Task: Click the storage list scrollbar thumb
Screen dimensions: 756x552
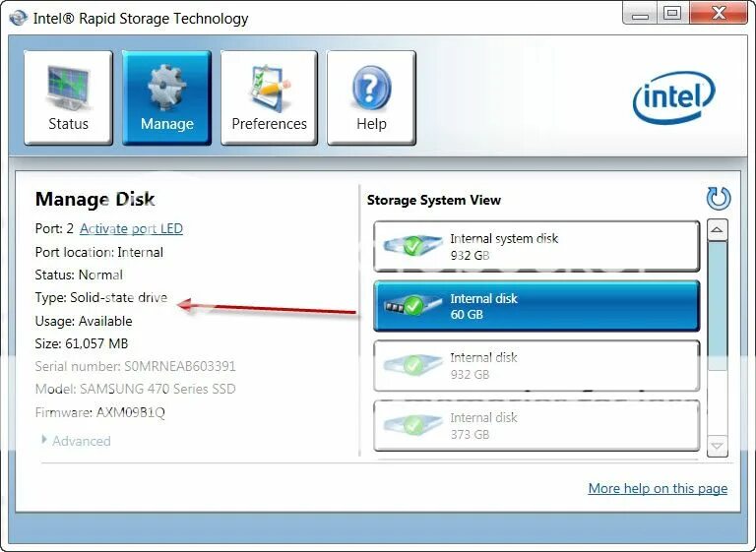Action: [717, 306]
